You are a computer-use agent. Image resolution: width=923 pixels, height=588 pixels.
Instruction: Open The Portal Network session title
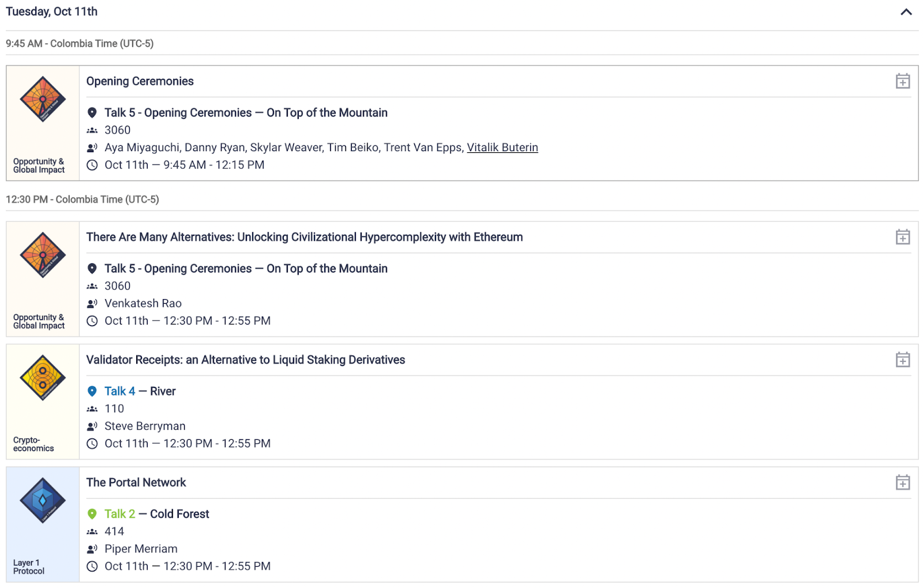coord(136,483)
